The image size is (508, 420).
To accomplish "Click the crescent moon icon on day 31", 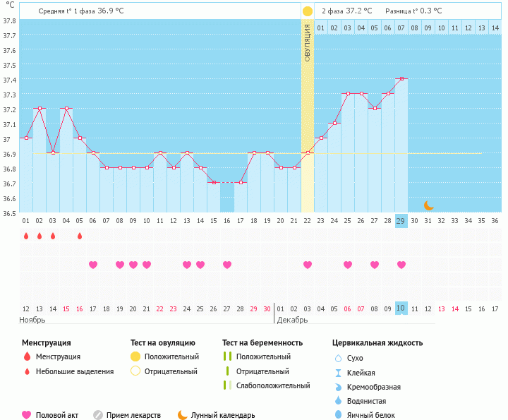I will tap(428, 205).
